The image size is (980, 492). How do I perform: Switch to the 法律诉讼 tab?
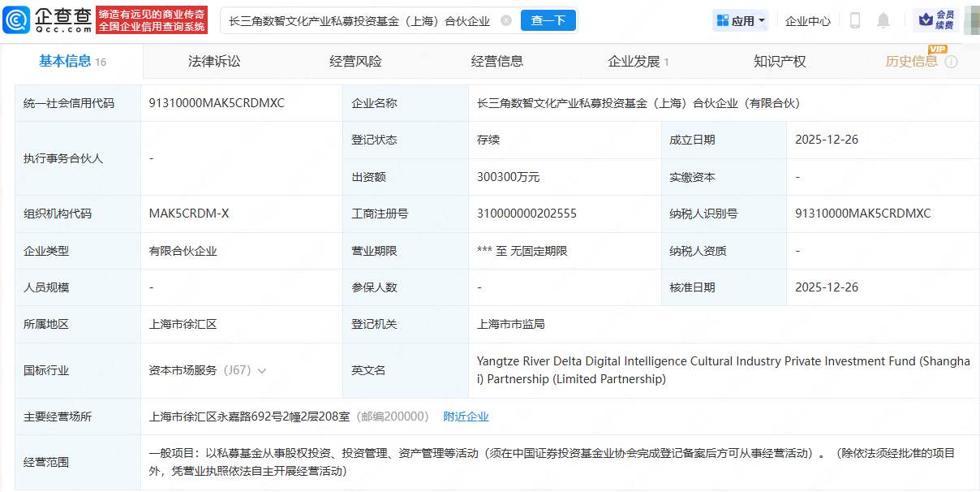pos(213,60)
